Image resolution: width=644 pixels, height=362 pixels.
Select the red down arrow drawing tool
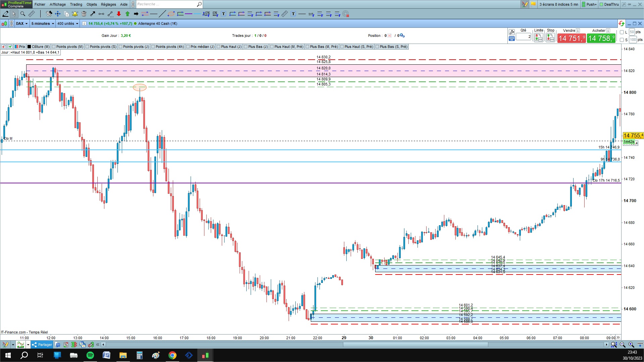(x=119, y=14)
